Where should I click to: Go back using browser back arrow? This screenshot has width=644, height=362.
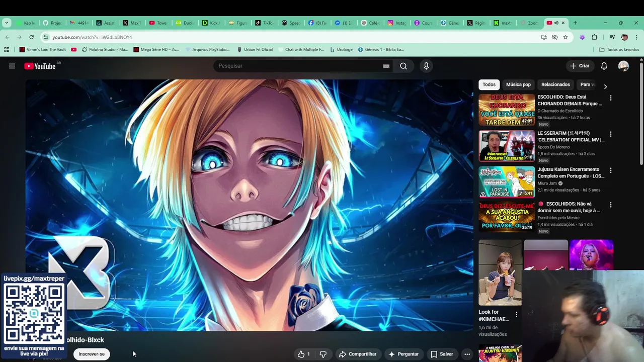[7, 37]
